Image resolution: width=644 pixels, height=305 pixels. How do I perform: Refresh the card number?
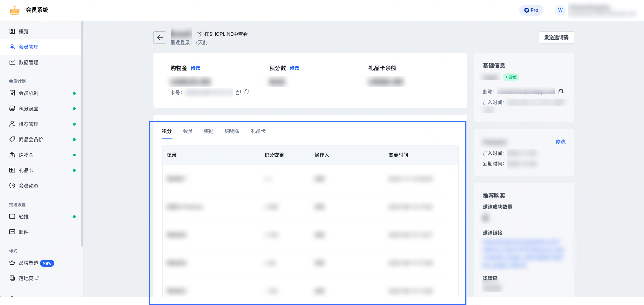pos(246,92)
